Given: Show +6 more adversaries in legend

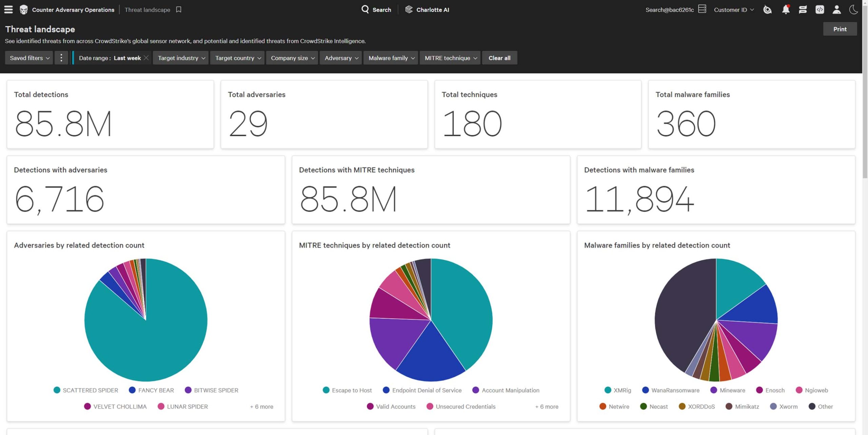Looking at the screenshot, I should tap(261, 406).
